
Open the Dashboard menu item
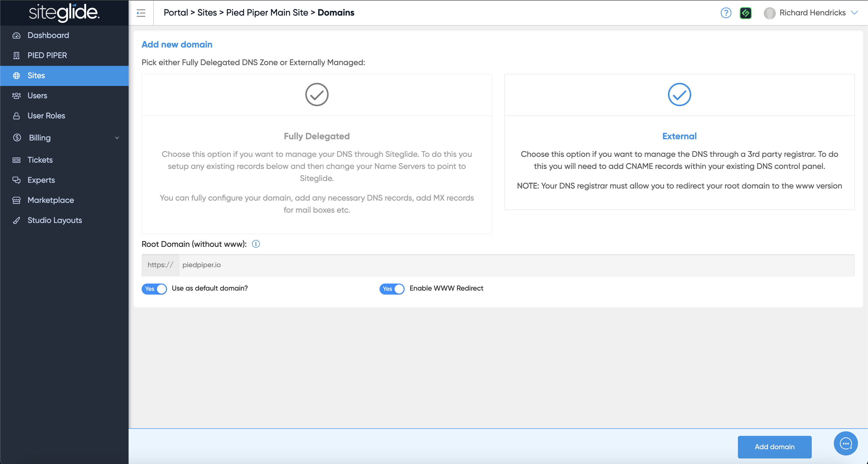coord(48,35)
